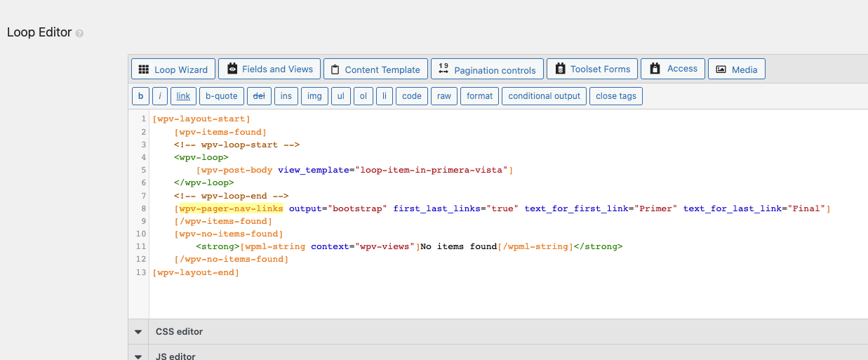
Task: Insert a code tag
Action: pyautogui.click(x=412, y=96)
